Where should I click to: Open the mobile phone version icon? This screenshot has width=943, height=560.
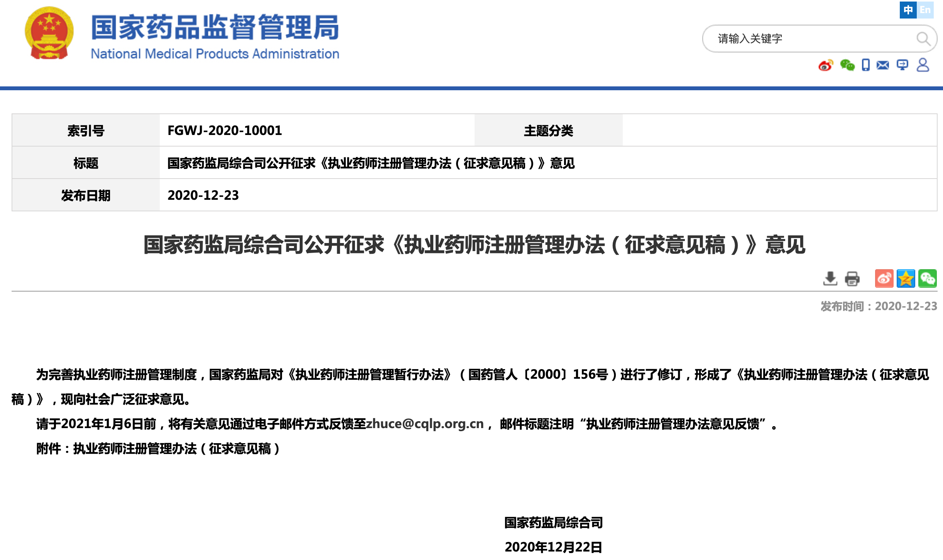tap(866, 65)
